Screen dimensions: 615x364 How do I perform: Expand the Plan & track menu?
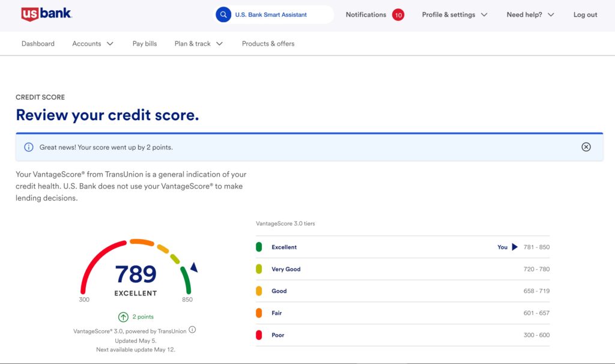pyautogui.click(x=198, y=44)
